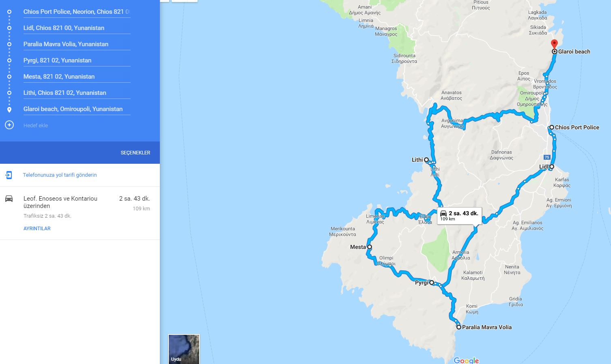Click Telefonunuza yol tarifi gönderin link
Viewport: 611px width, 364px height.
click(60, 175)
